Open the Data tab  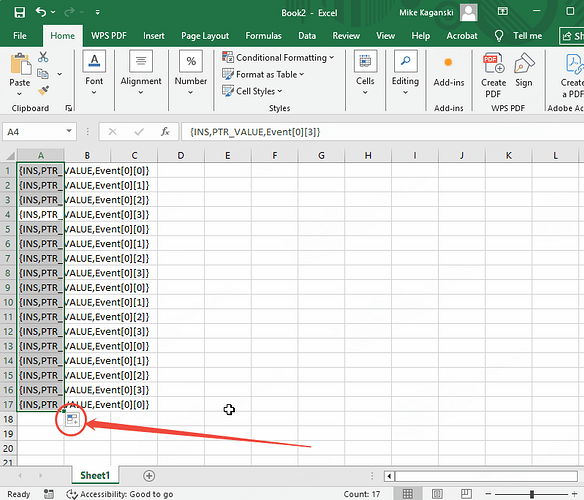pyautogui.click(x=307, y=36)
